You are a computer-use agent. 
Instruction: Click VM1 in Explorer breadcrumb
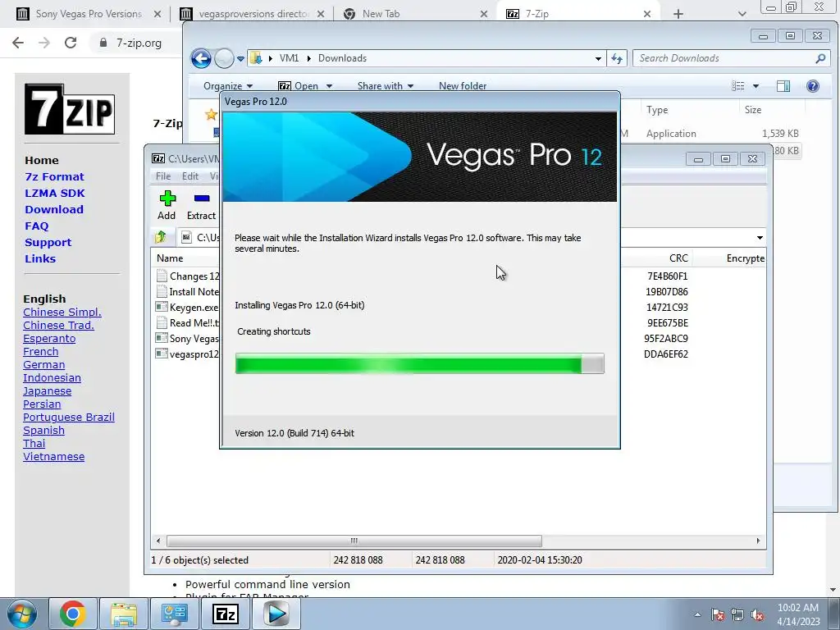click(x=289, y=58)
